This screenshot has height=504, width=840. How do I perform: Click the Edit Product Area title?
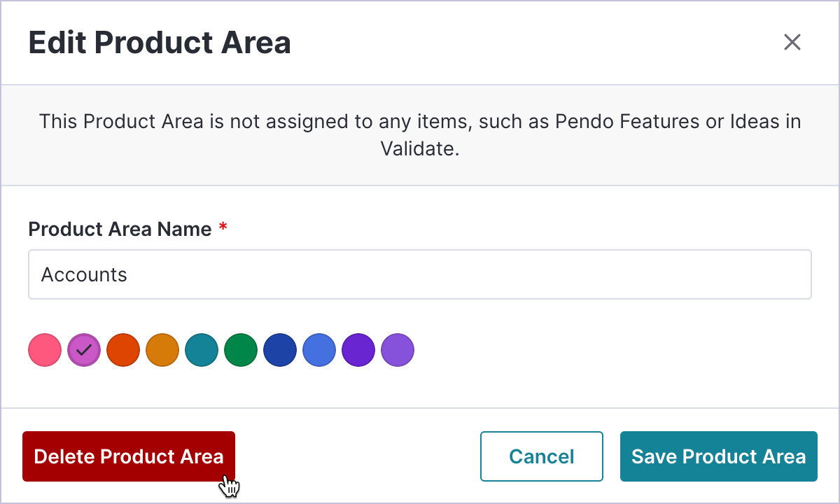click(x=160, y=42)
